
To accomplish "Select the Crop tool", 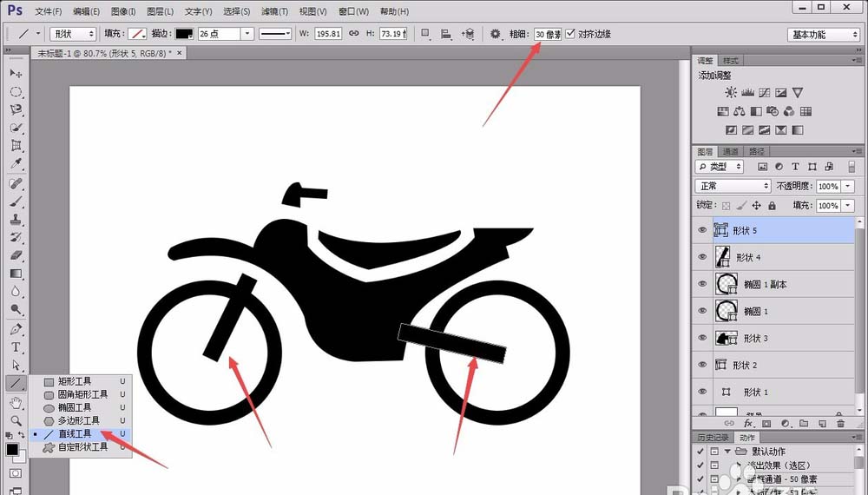I will click(x=16, y=146).
